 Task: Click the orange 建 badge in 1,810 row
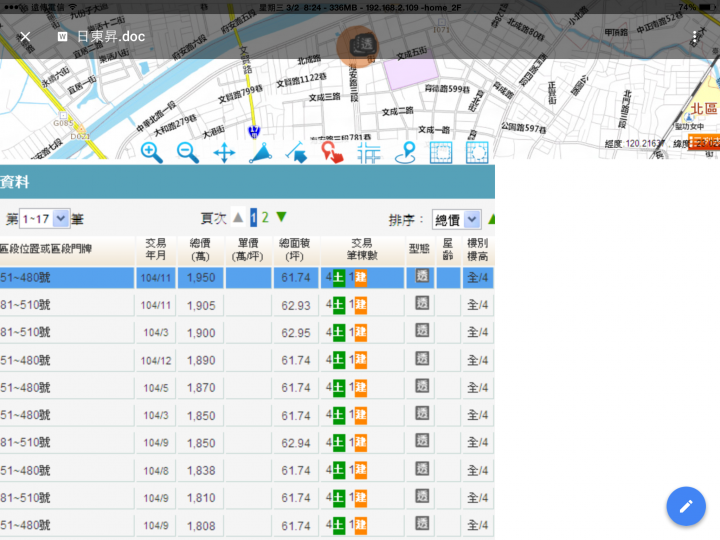click(361, 498)
